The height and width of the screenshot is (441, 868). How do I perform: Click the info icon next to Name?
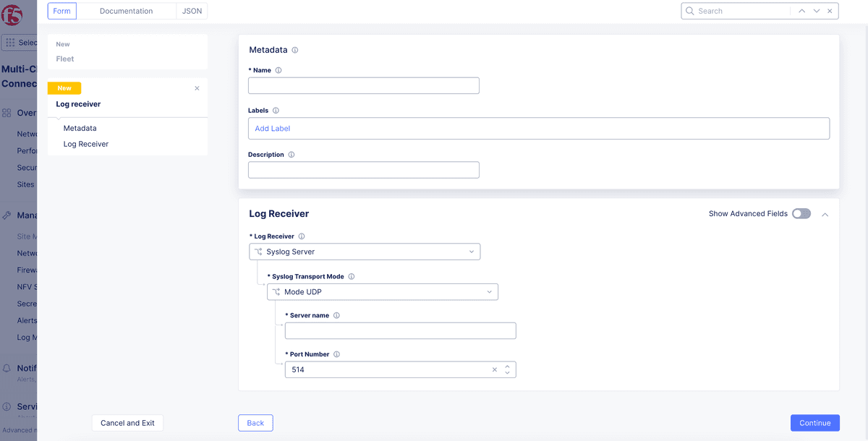278,71
